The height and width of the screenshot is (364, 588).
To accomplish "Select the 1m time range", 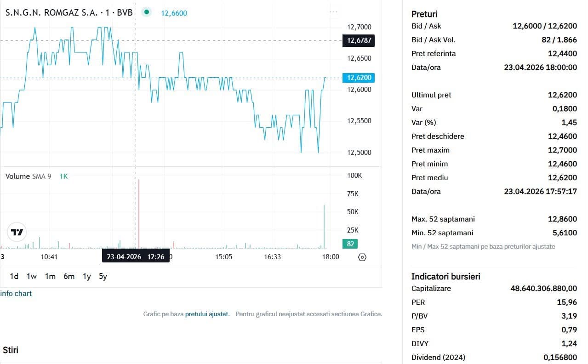I will click(x=50, y=276).
